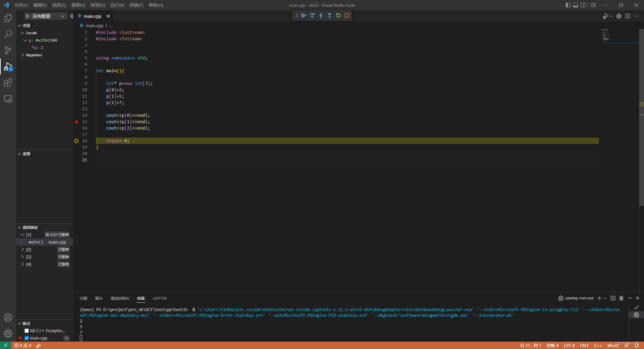Switch to the JUPYTER panel tab
This screenshot has height=349, width=644.
tap(159, 298)
